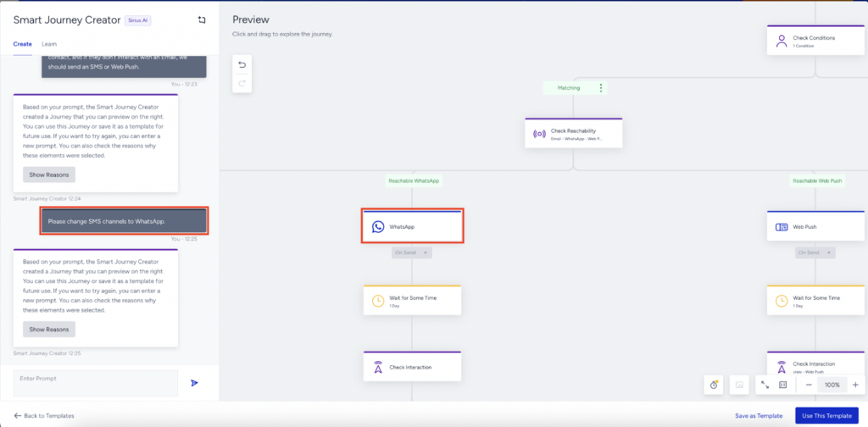
Task: Click the restart icon beside Sirius AI
Action: 201,19
